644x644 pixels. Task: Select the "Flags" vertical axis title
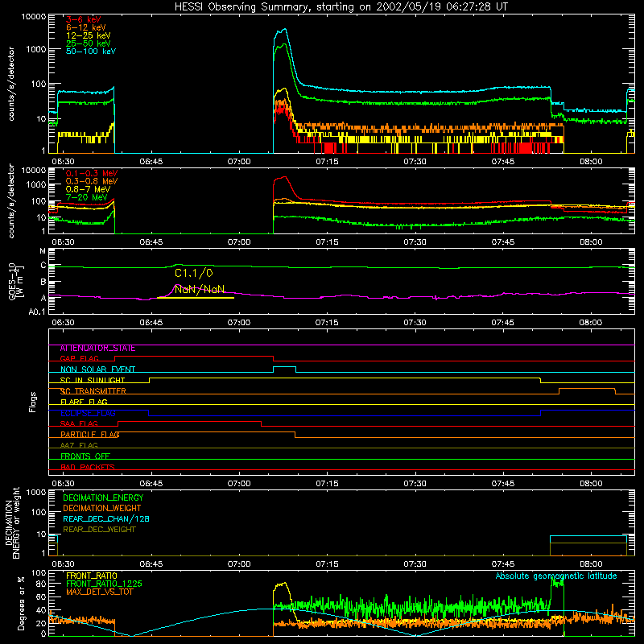click(x=32, y=402)
